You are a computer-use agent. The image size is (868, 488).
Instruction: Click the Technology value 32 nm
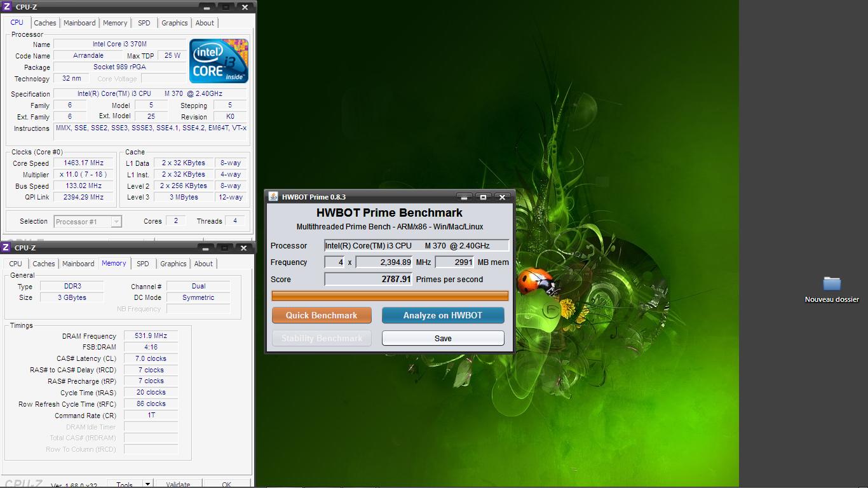tap(71, 78)
